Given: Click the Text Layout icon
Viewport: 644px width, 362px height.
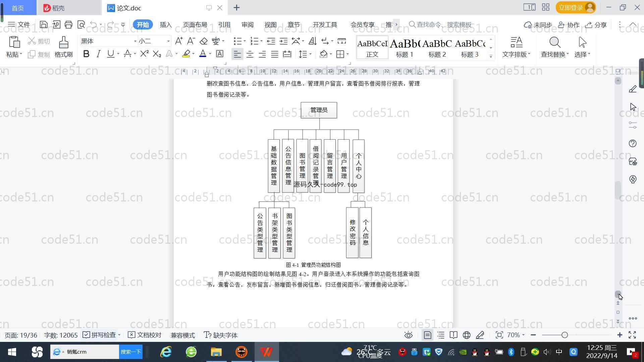Looking at the screenshot, I should pyautogui.click(x=516, y=43).
